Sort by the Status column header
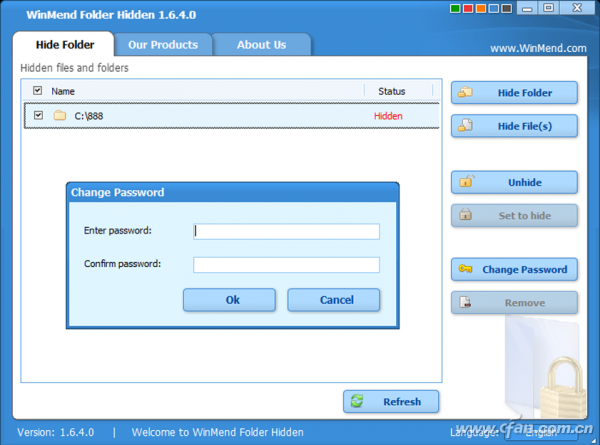Image resolution: width=600 pixels, height=445 pixels. (x=391, y=91)
